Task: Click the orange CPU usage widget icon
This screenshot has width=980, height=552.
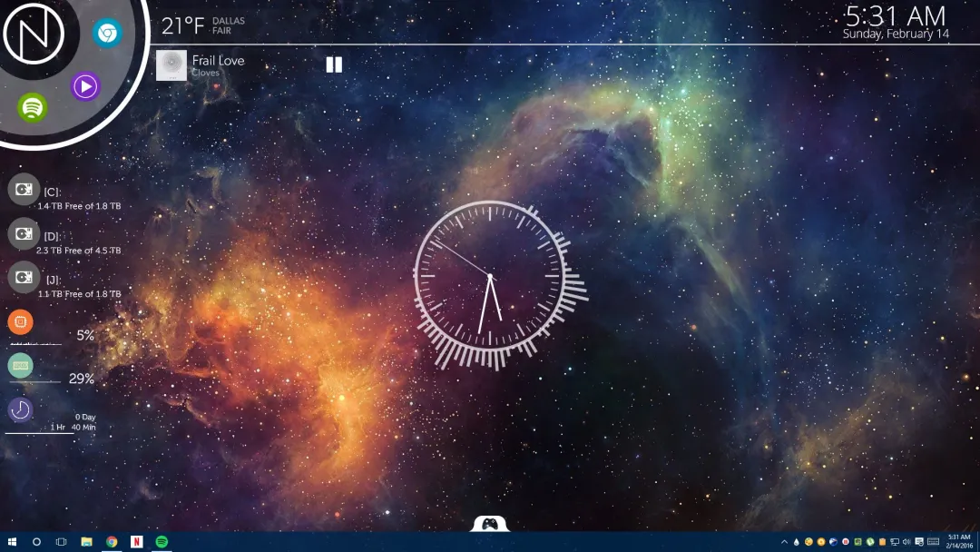Action: [21, 322]
